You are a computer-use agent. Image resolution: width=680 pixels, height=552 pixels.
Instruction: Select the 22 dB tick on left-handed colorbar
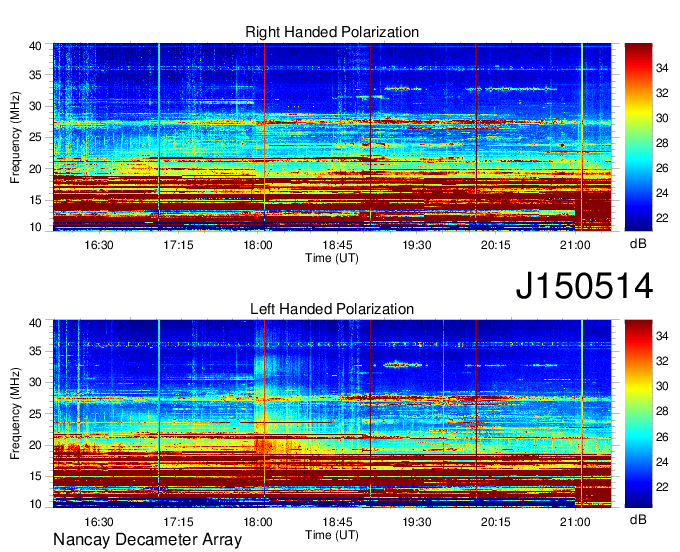pos(662,487)
